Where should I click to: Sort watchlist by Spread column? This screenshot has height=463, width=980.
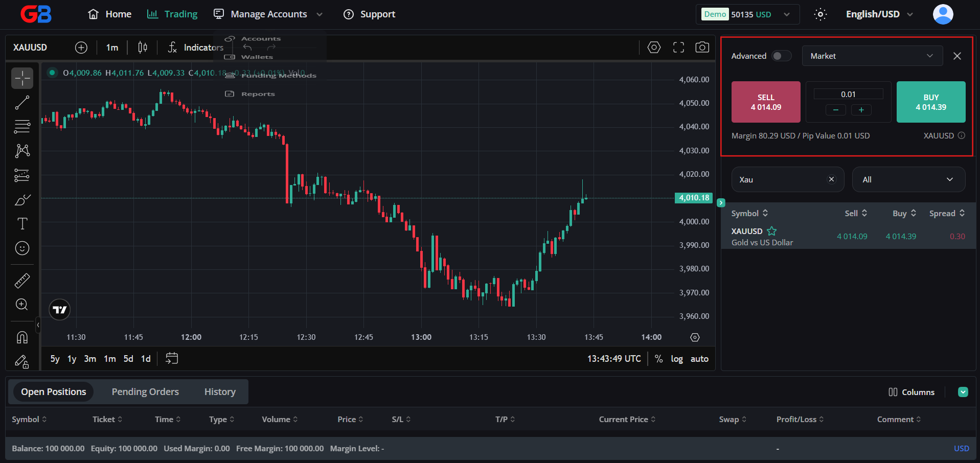(947, 213)
